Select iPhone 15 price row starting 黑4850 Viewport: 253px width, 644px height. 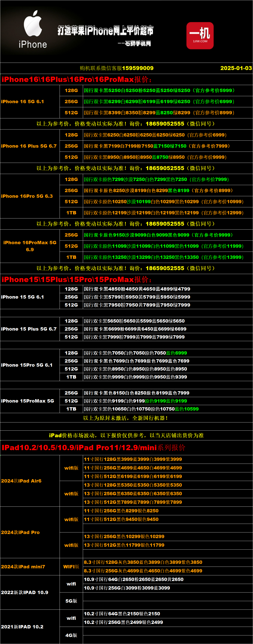click(168, 289)
